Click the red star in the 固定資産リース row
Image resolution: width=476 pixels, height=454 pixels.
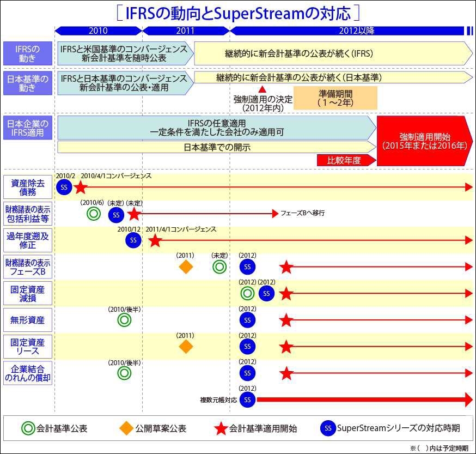[x=286, y=347]
